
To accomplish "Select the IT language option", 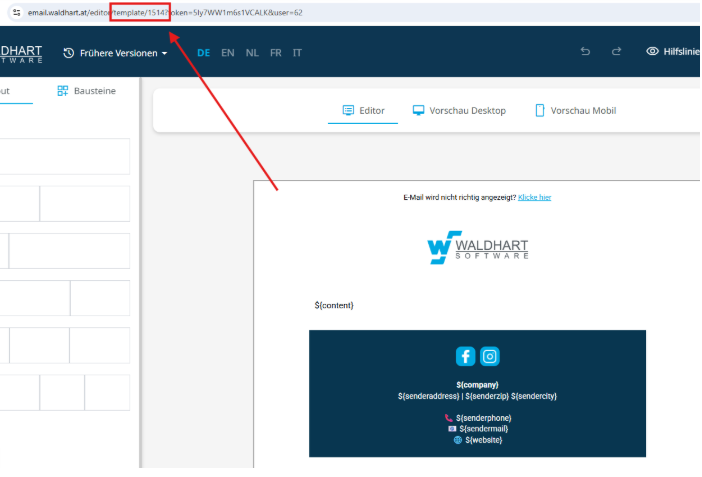I will (297, 53).
